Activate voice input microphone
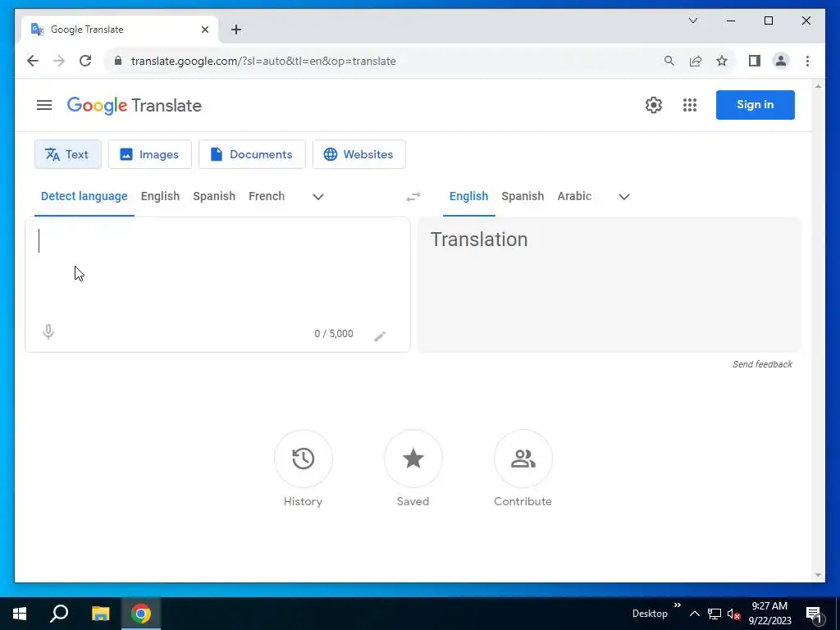Image resolution: width=840 pixels, height=630 pixels. click(x=48, y=332)
